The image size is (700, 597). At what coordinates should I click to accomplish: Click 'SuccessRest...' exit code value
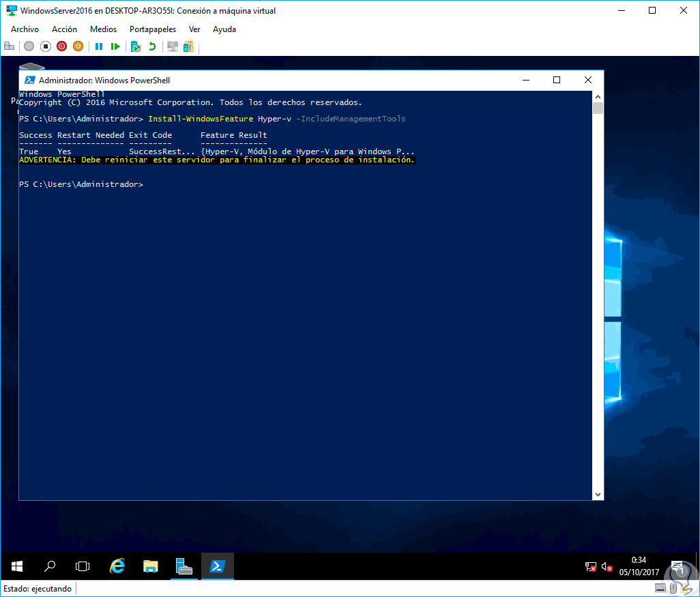(162, 152)
